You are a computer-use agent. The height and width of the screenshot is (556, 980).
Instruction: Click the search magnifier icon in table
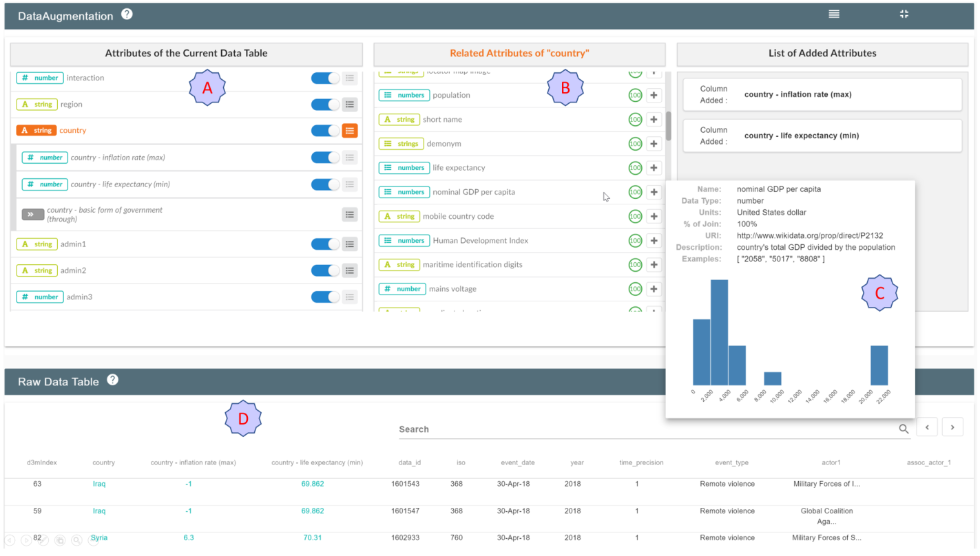[x=904, y=429]
